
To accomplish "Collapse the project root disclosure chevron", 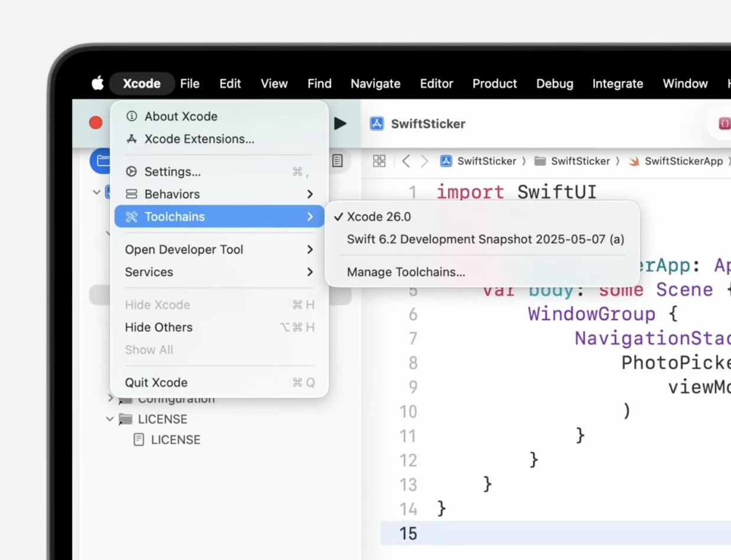I will 97,192.
